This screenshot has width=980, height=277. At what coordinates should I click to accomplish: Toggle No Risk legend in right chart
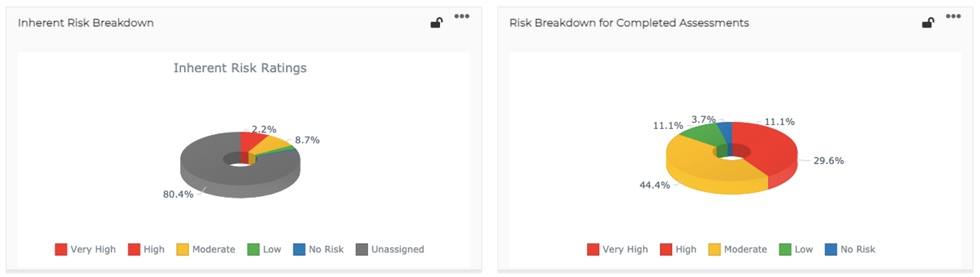850,249
